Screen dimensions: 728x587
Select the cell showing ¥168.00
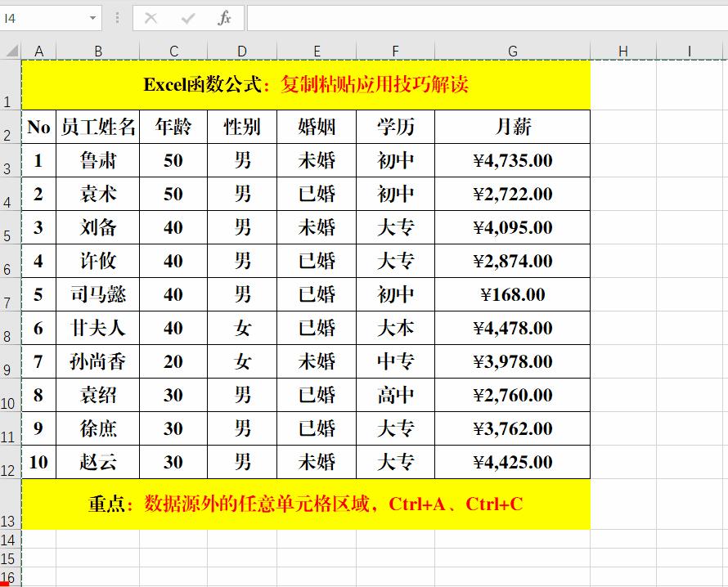point(513,294)
